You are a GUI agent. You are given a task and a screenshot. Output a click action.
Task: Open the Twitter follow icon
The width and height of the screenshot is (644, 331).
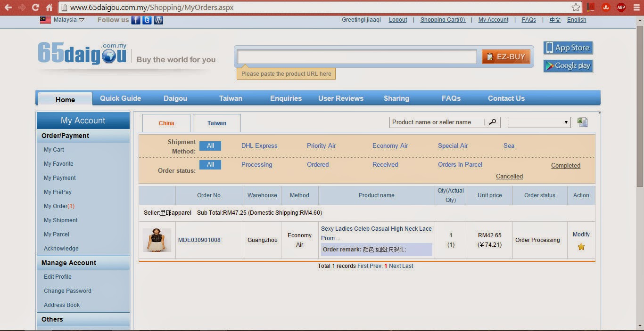[x=147, y=20]
